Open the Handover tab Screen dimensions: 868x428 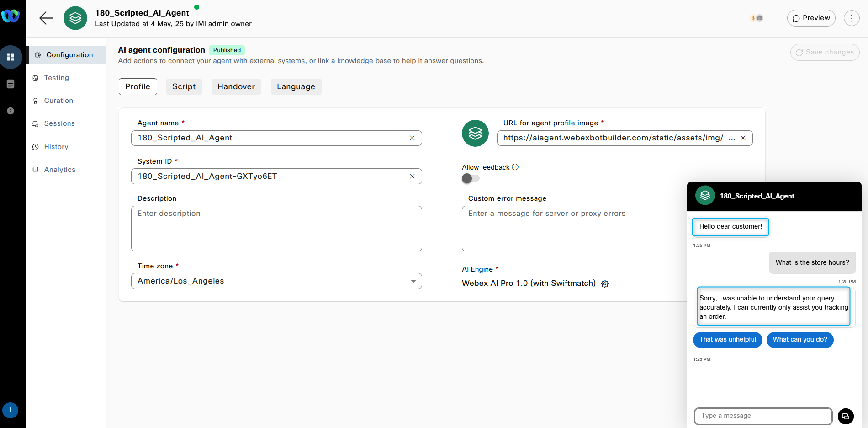(x=236, y=86)
